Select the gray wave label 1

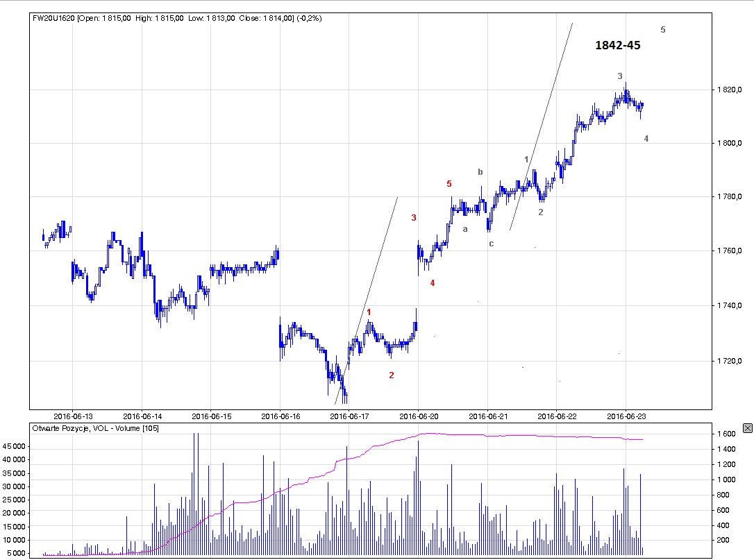(x=526, y=159)
